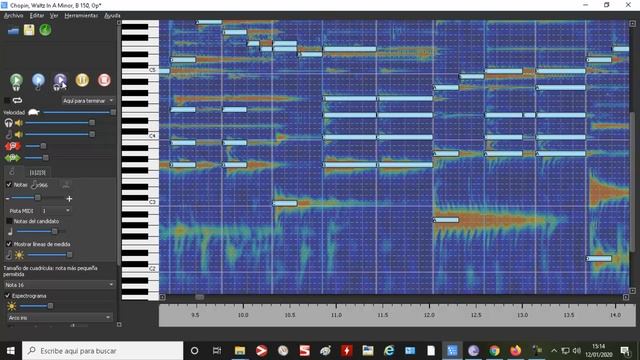Open the Ver menu

[x=54, y=16]
